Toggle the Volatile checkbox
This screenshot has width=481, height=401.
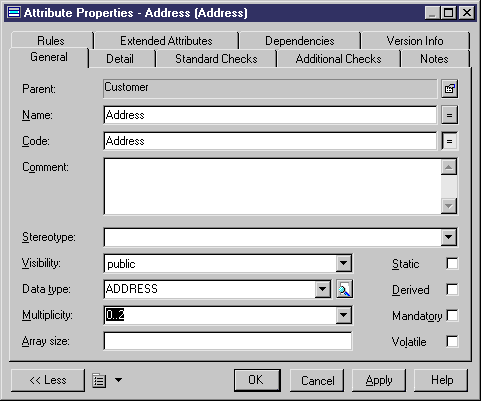tap(452, 341)
